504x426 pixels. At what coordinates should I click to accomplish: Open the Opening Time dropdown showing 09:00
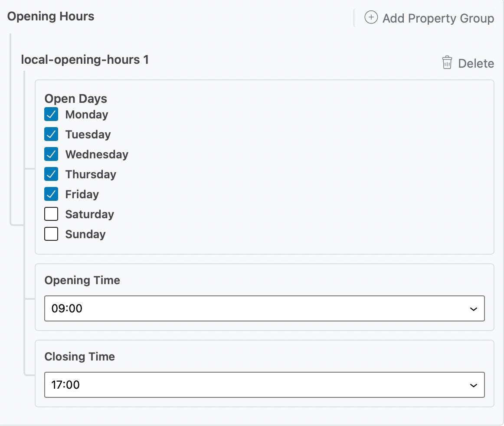(264, 308)
